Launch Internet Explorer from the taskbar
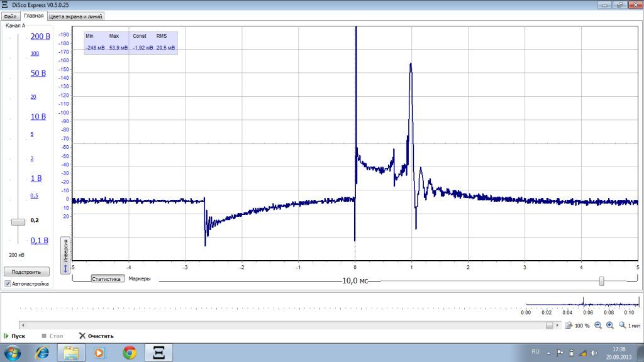Viewport: 644px width, 362px height. pos(42,353)
